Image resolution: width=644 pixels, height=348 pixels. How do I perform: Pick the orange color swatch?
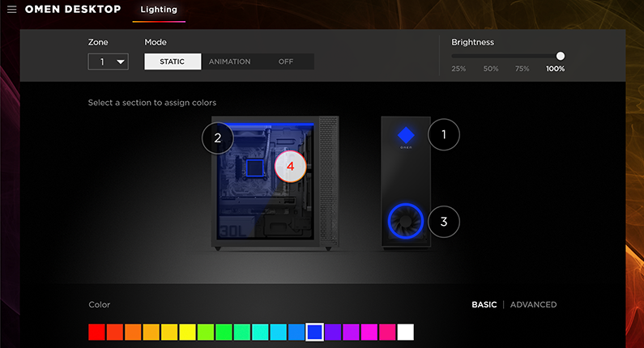point(133,332)
